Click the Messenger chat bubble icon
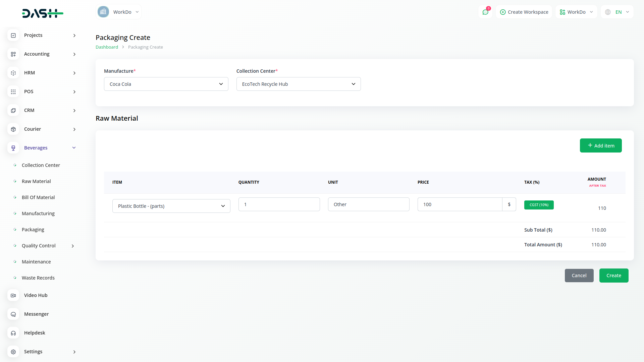The image size is (644, 362). [x=13, y=314]
